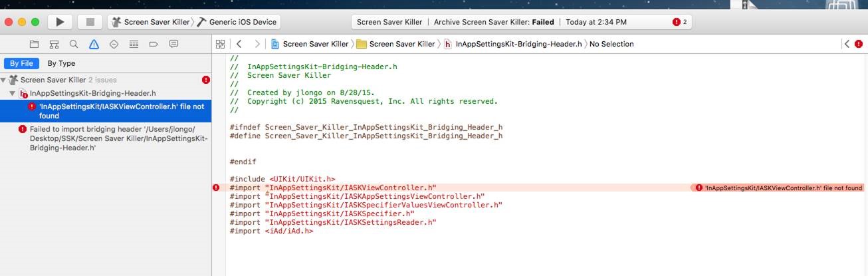Click the Archive Failed status in the activity viewer

pyautogui.click(x=494, y=22)
